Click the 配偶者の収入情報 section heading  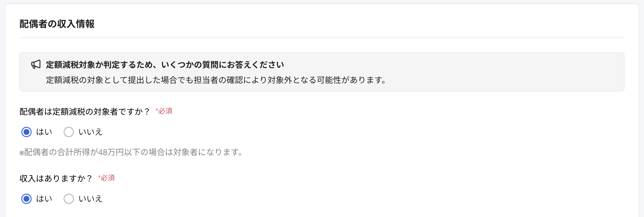pos(57,24)
